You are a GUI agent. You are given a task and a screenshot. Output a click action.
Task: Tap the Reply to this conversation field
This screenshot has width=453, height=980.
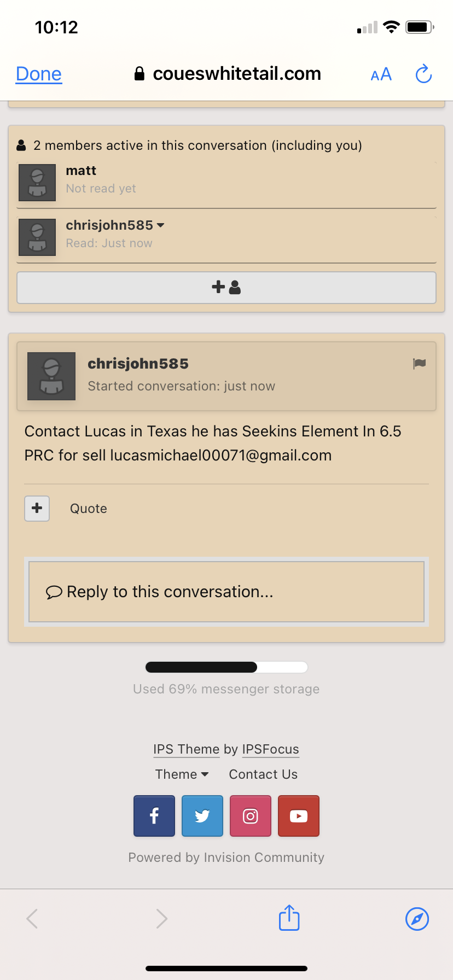pyautogui.click(x=226, y=592)
